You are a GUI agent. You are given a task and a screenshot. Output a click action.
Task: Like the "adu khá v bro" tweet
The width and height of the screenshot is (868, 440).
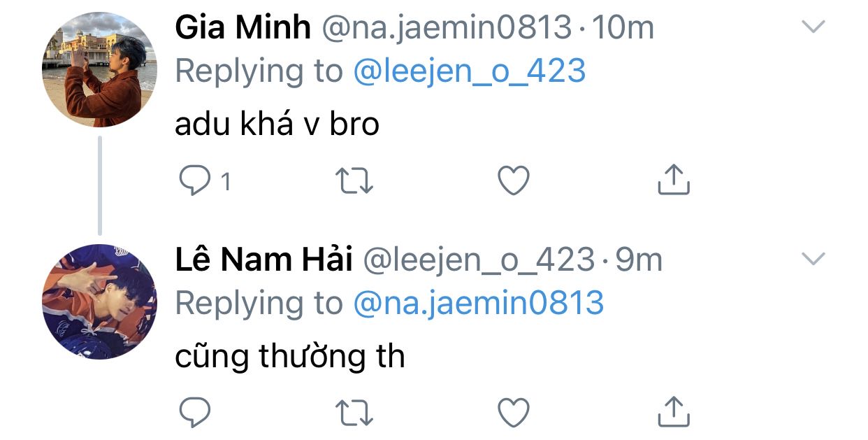513,182
